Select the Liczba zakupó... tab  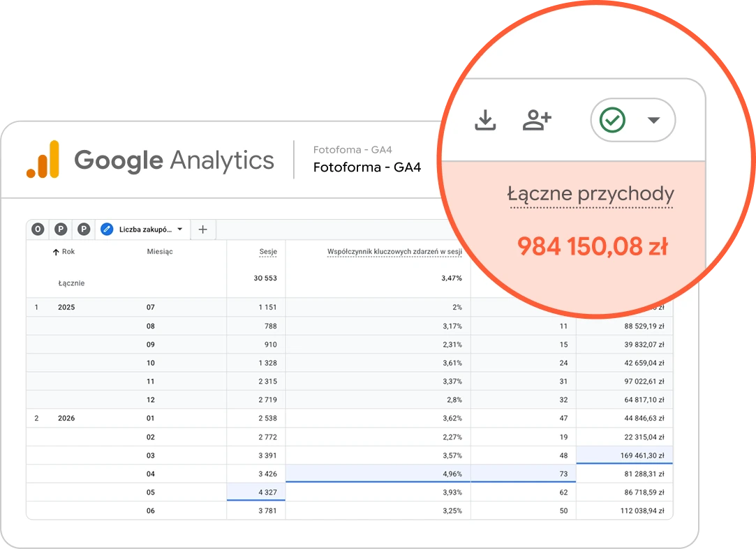point(142,230)
